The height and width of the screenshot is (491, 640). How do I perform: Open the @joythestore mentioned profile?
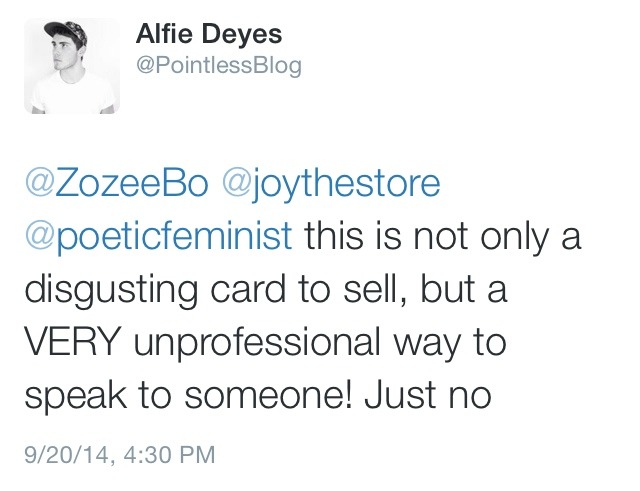click(x=332, y=186)
